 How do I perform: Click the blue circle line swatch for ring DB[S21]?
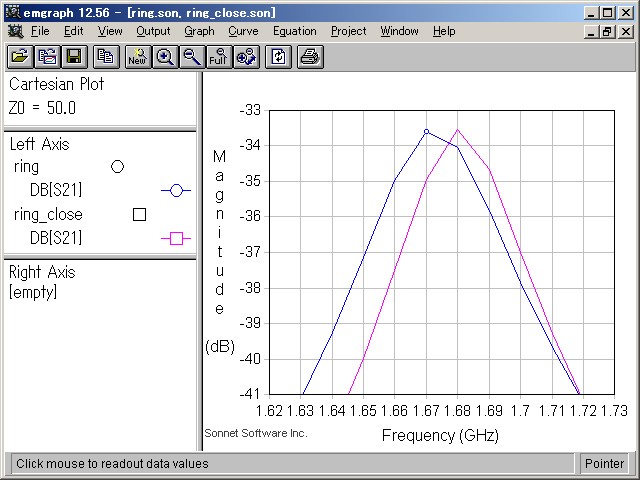(176, 190)
